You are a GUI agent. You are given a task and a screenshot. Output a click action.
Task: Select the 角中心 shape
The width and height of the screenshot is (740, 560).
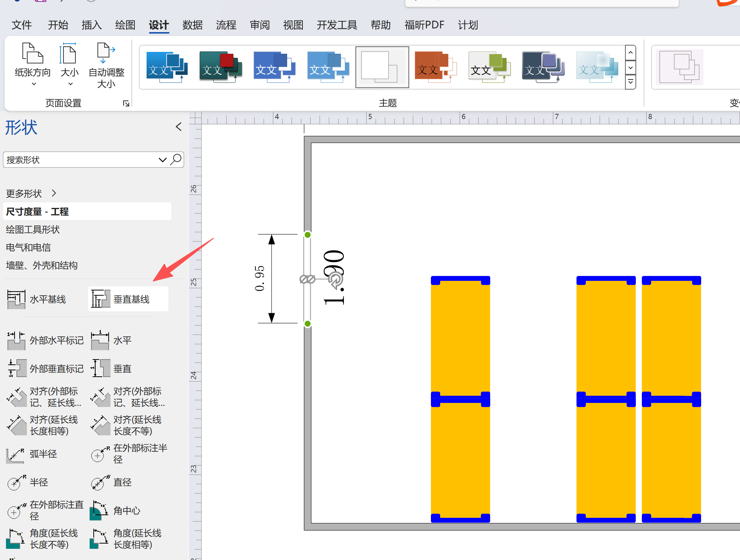(115, 510)
